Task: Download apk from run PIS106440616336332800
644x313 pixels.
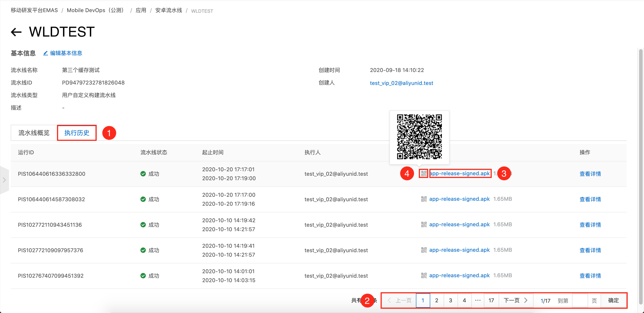Action: pos(460,173)
